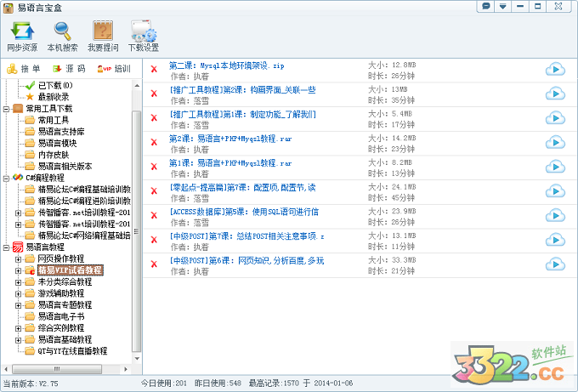Expand the 易语言基础教程 folder
Screen dimensions: 578x392
point(18,339)
